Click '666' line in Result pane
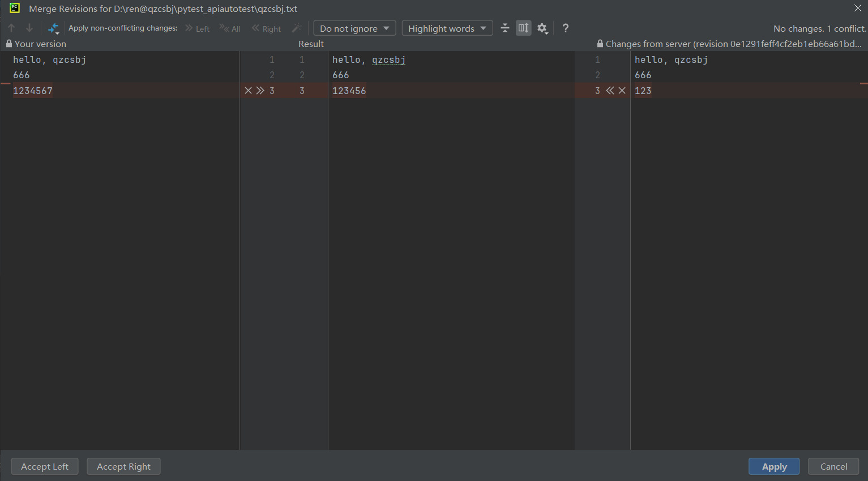The width and height of the screenshot is (868, 481). 341,75
